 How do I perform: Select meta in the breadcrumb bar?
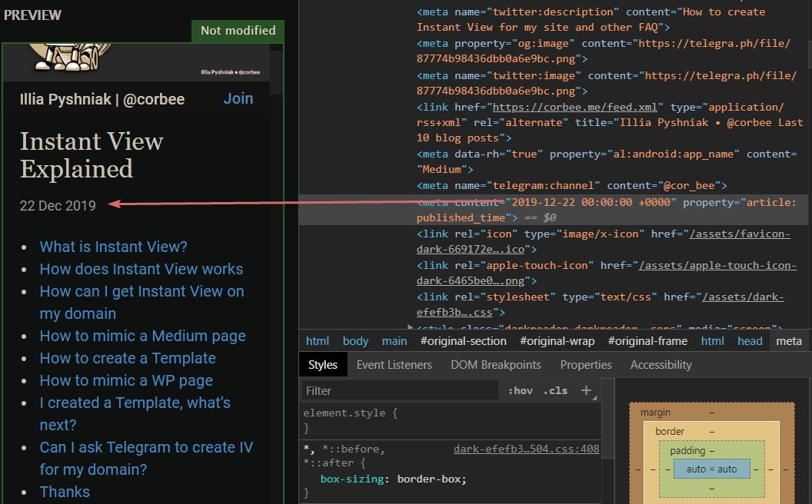[789, 341]
